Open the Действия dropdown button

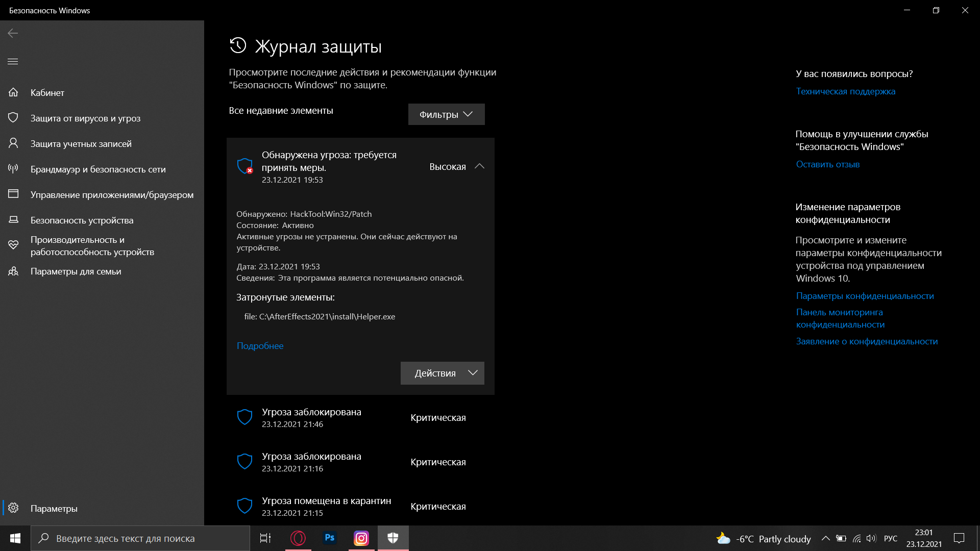click(x=442, y=373)
